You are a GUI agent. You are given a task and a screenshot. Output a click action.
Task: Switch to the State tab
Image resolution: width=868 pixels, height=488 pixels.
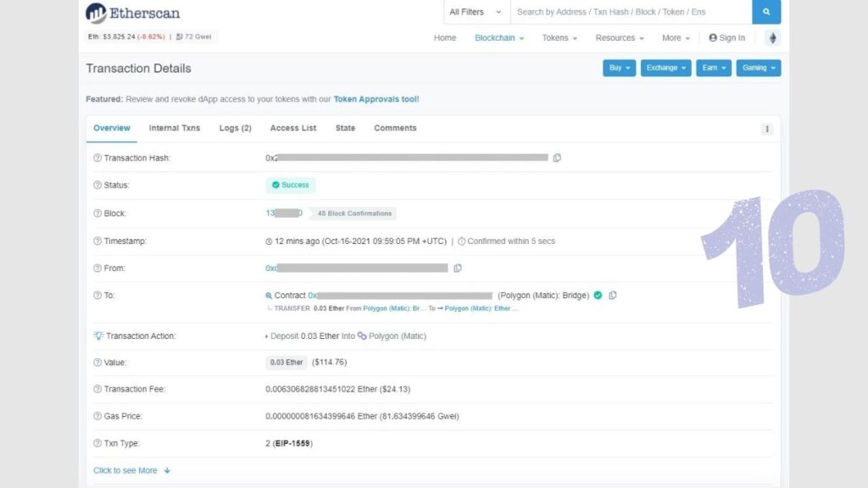[x=346, y=129]
